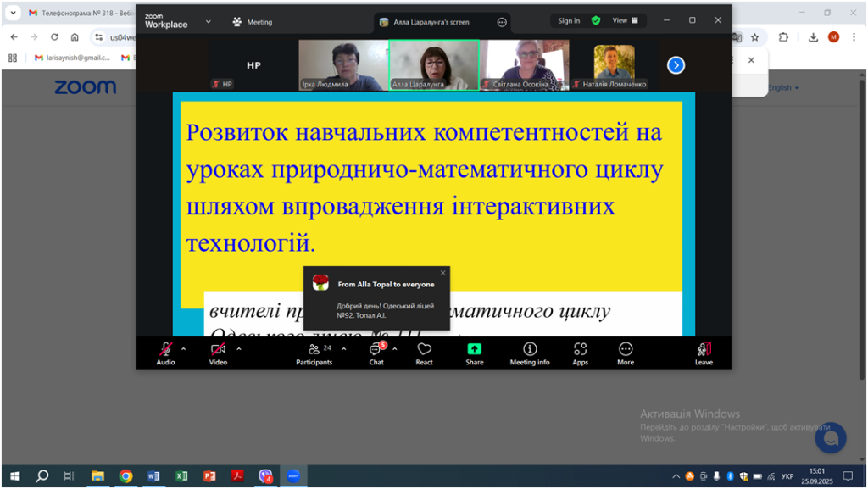Go forward in Chrome browser
The height and width of the screenshot is (489, 868).
click(x=34, y=37)
